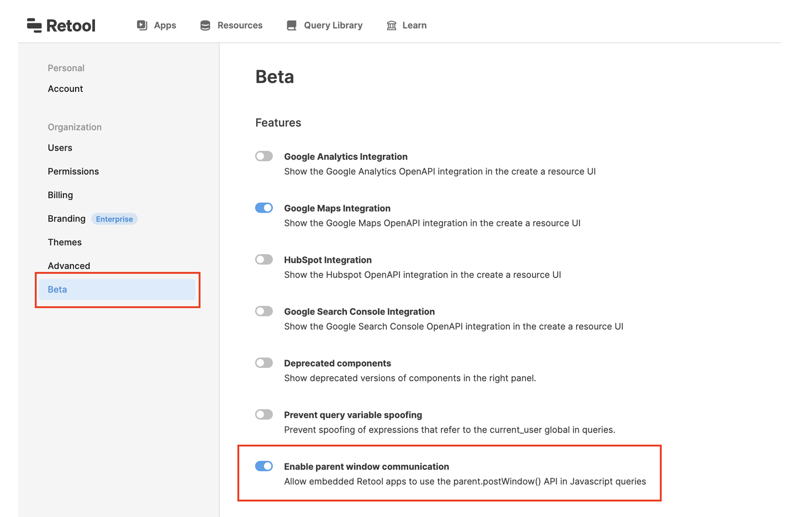This screenshot has width=812, height=517.
Task: Disable parent window communication toggle
Action: (264, 466)
